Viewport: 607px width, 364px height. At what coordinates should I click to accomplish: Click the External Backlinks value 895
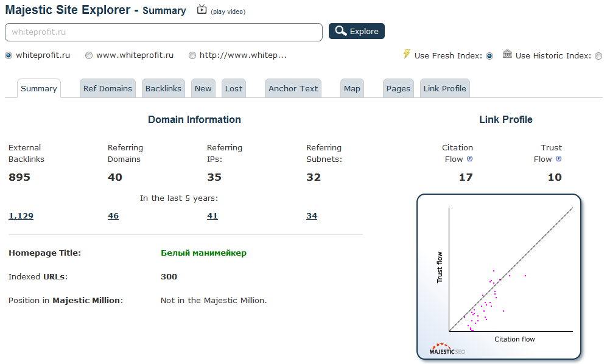19,177
